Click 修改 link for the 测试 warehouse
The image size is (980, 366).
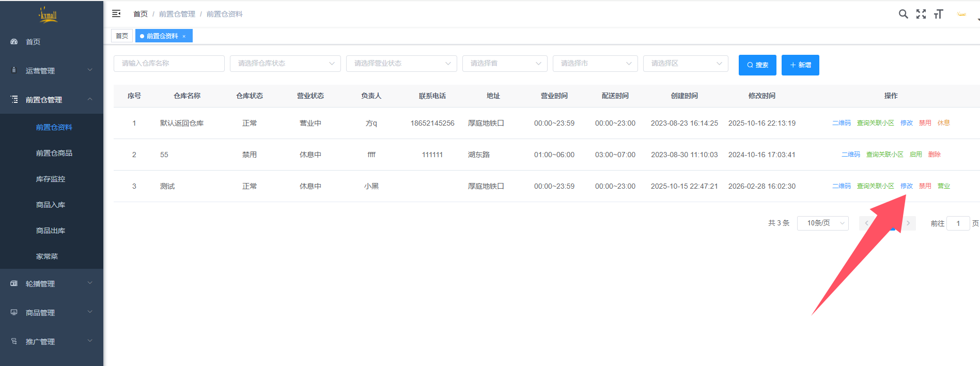click(x=906, y=186)
